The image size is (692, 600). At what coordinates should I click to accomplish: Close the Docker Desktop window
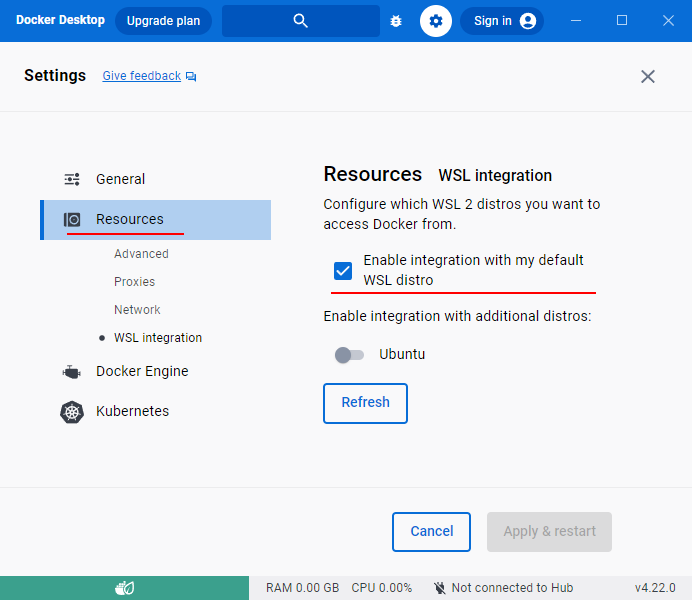668,21
